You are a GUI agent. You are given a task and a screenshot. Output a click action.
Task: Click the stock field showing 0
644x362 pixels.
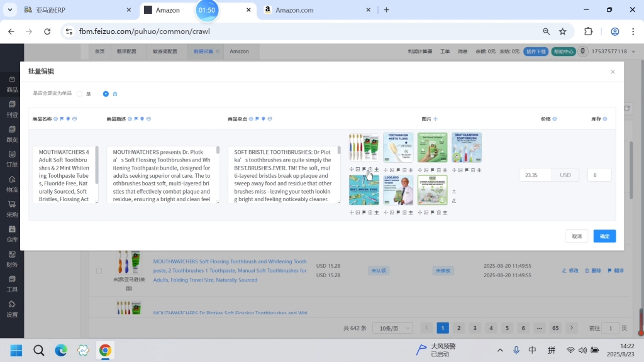pos(599,175)
